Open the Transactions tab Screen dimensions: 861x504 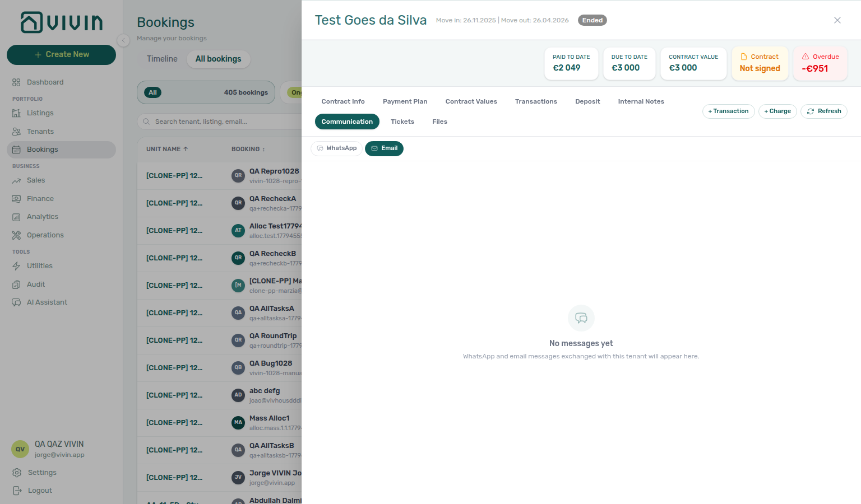pos(536,101)
